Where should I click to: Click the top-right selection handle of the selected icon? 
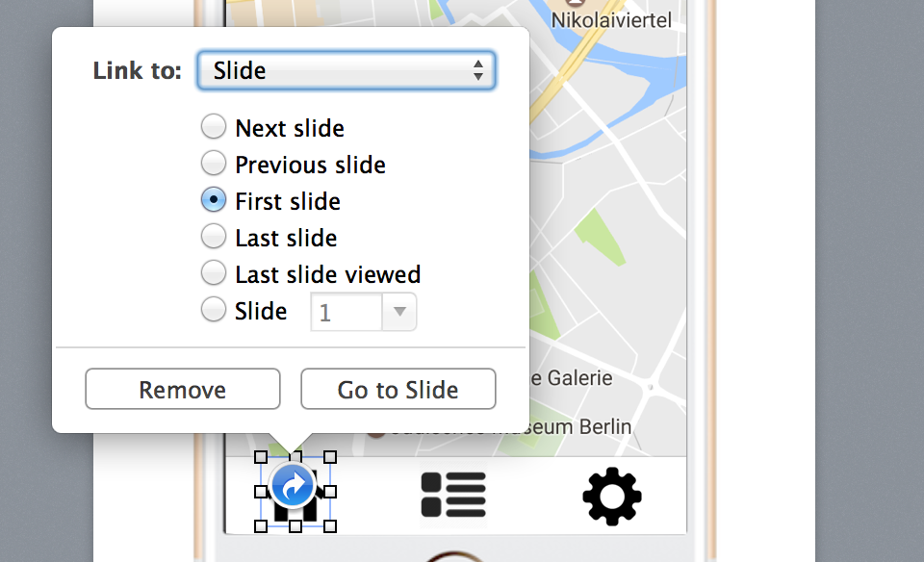pos(330,457)
